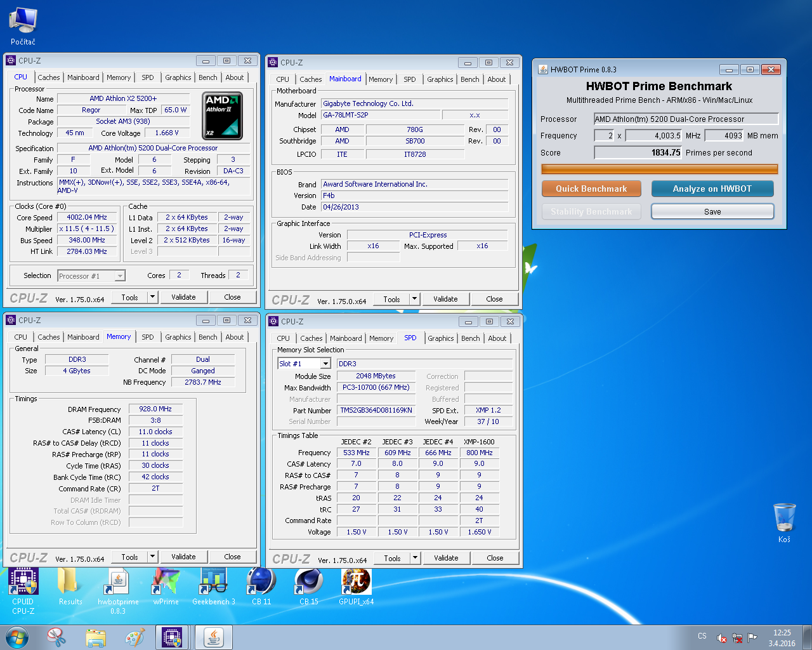Click Tools button in Memory tab window
The width and height of the screenshot is (812, 650).
click(130, 557)
